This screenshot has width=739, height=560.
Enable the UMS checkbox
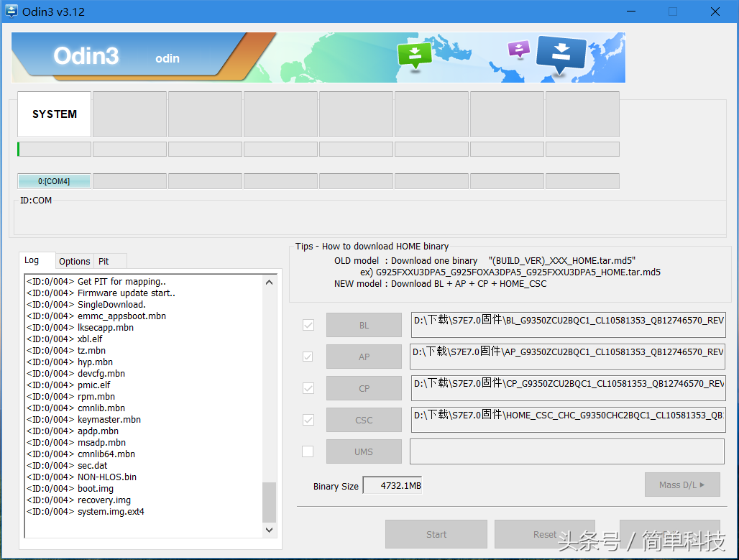[308, 451]
